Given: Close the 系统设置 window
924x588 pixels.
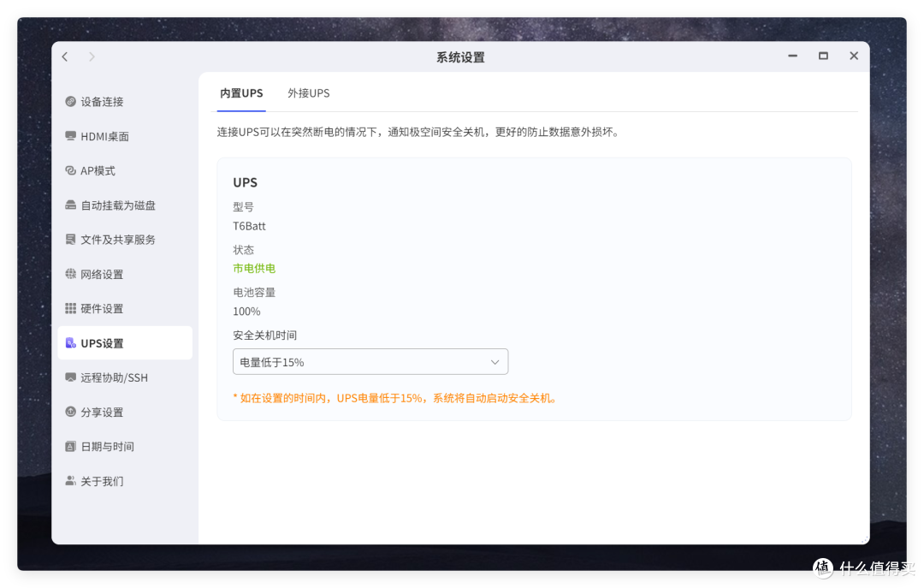Looking at the screenshot, I should 854,56.
